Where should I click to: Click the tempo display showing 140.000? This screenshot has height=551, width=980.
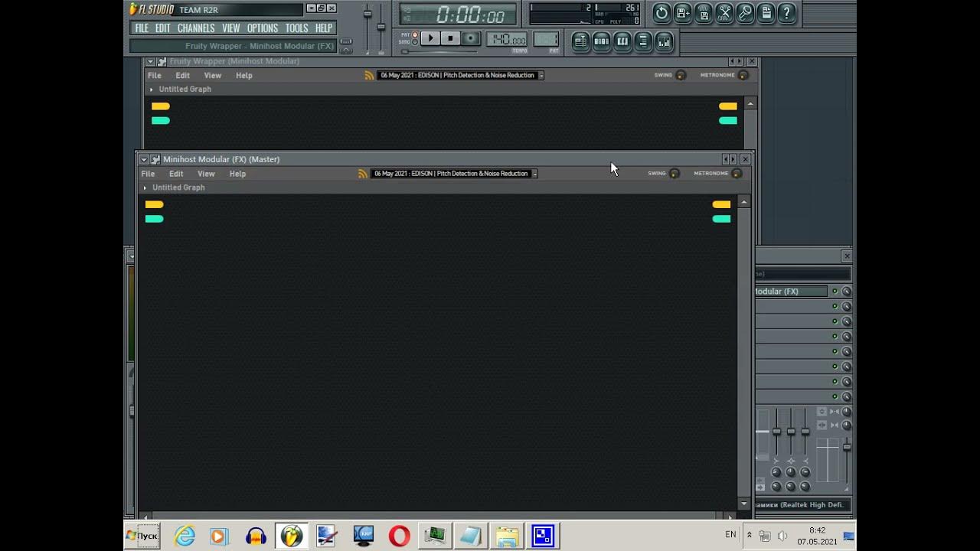click(507, 40)
